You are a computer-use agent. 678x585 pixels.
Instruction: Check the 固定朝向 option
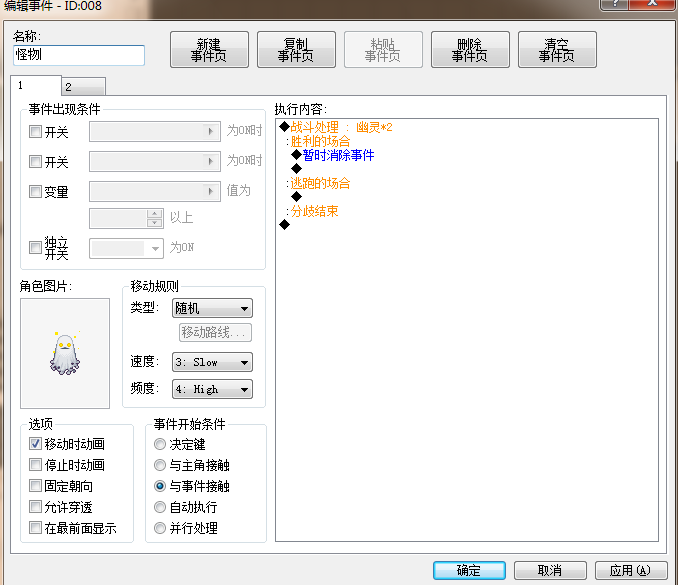(x=35, y=486)
